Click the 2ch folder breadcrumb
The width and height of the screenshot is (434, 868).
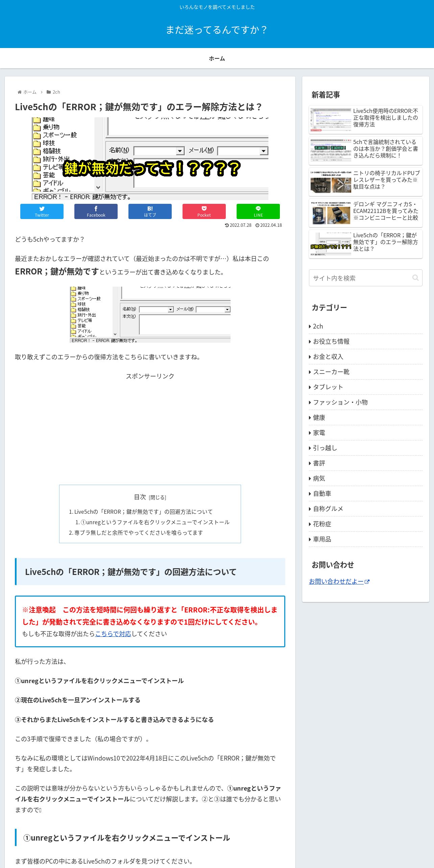pyautogui.click(x=53, y=92)
